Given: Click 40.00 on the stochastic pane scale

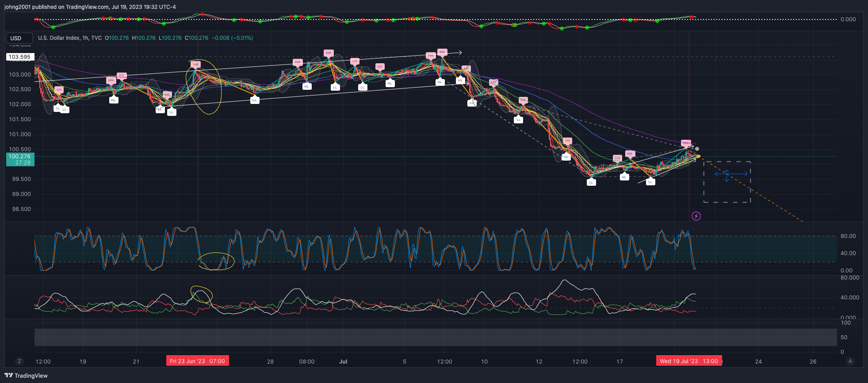Looking at the screenshot, I should pyautogui.click(x=848, y=253).
